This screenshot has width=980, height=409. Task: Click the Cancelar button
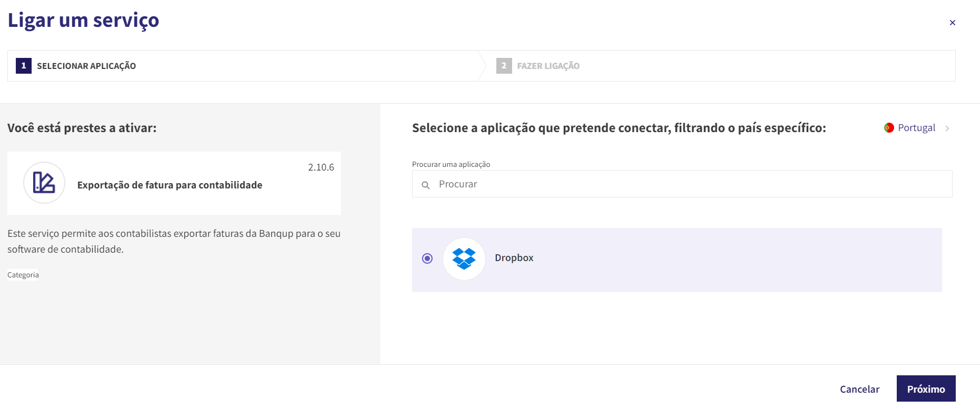point(859,389)
